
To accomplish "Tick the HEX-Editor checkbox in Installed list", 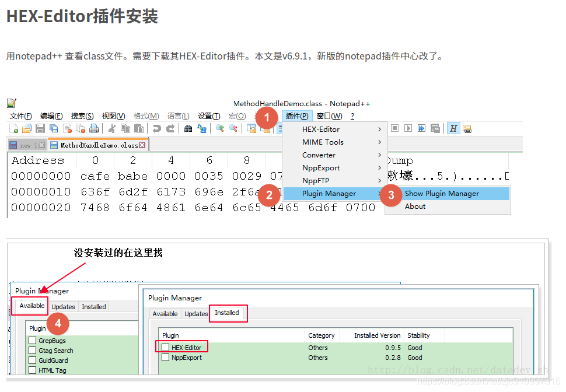I will coord(165,347).
